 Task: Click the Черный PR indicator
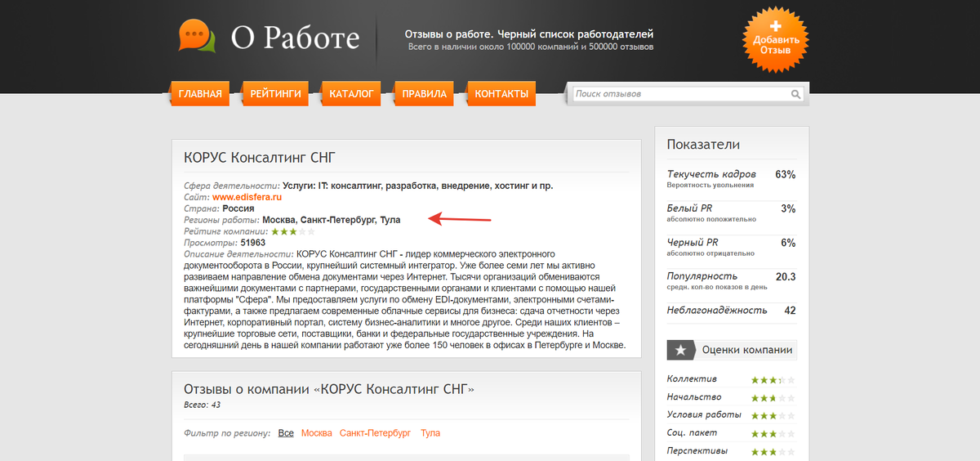pyautogui.click(x=693, y=243)
